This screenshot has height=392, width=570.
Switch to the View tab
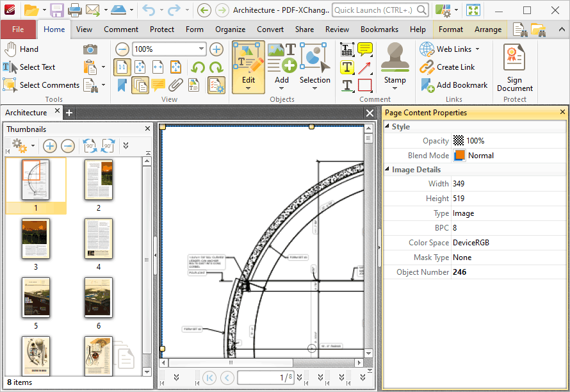pyautogui.click(x=84, y=29)
